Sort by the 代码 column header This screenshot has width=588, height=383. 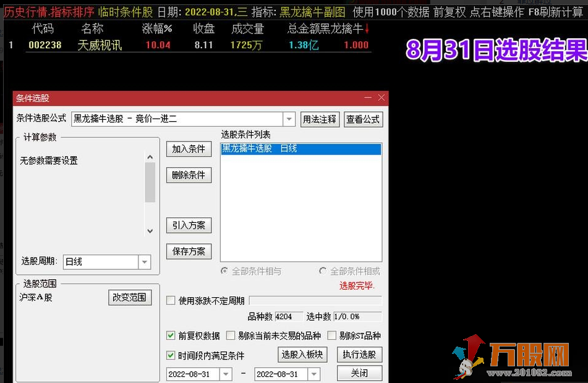tap(43, 28)
